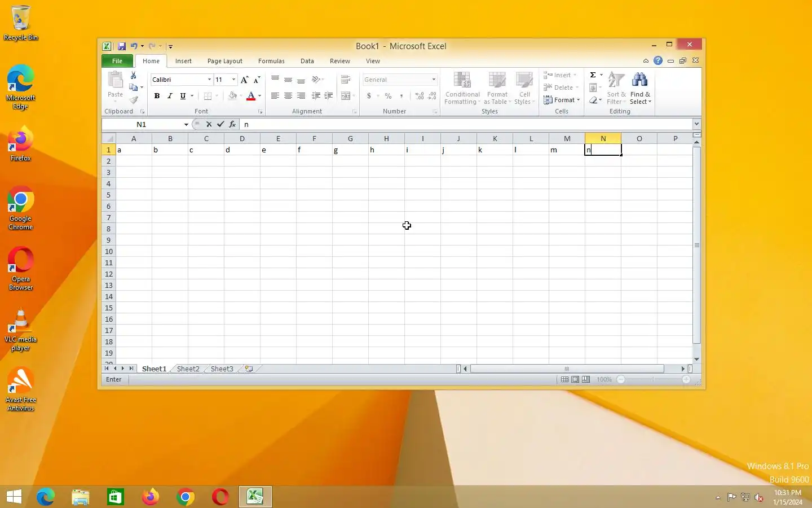
Task: Click the Format Painter brush icon
Action: click(x=134, y=100)
